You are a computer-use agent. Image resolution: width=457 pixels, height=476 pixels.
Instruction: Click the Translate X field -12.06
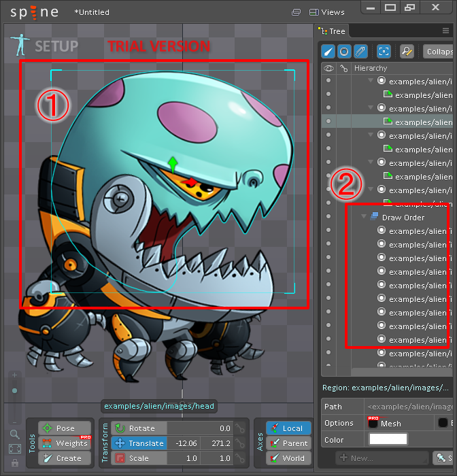(x=184, y=443)
